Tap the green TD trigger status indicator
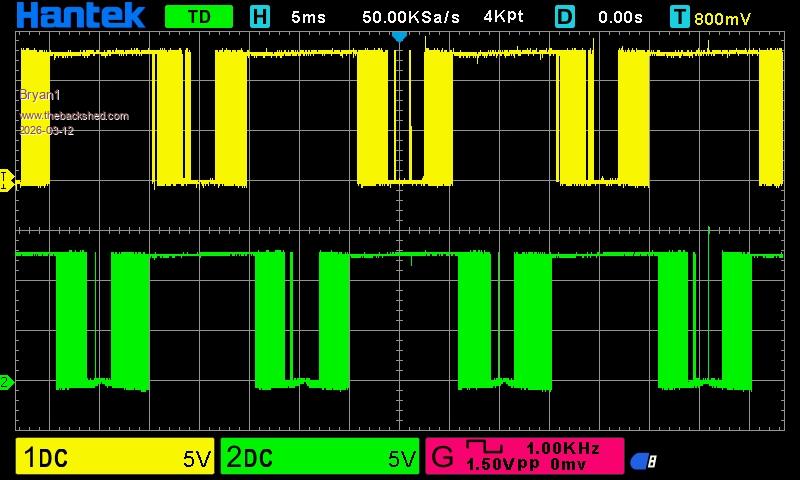800x480 pixels. click(x=198, y=17)
